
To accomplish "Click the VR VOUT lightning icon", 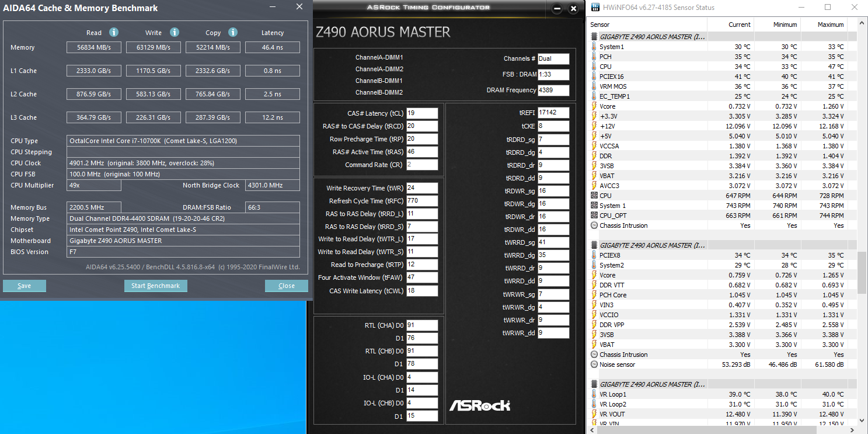I will [x=594, y=414].
